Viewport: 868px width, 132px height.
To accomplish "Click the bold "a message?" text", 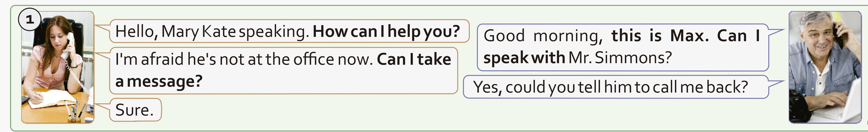I will (x=159, y=81).
